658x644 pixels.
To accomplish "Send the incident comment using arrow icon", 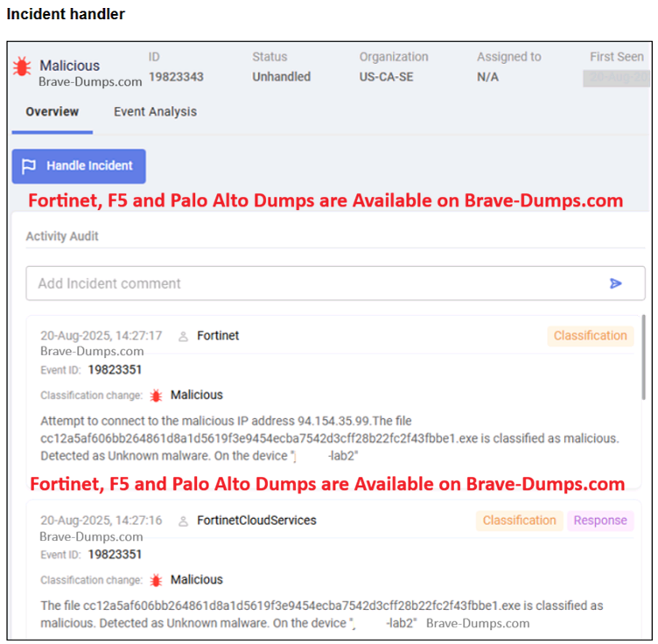I will point(616,283).
